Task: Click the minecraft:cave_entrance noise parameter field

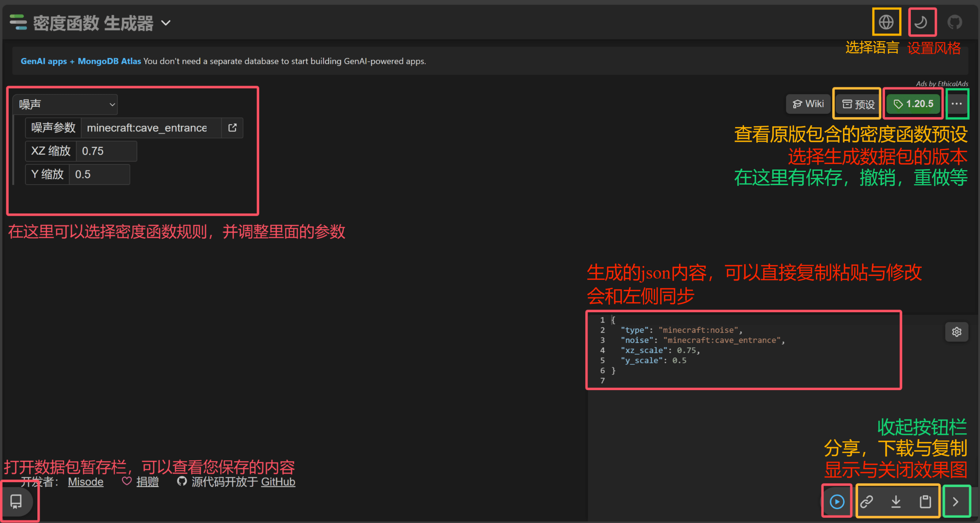Action: (x=151, y=128)
